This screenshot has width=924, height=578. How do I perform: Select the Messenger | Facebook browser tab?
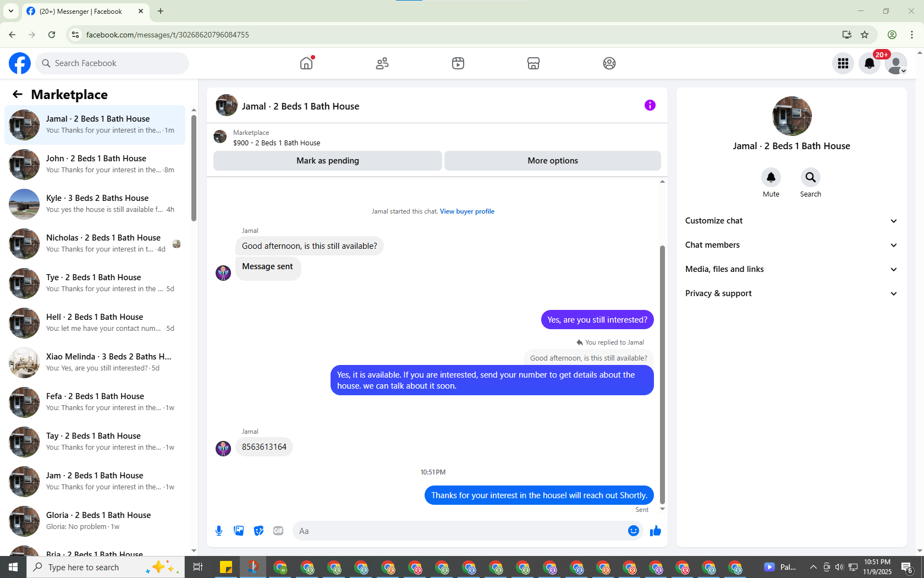click(85, 11)
